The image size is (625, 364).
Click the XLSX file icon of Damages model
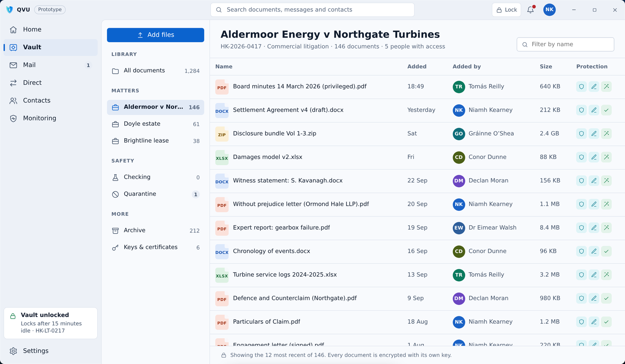(x=222, y=157)
